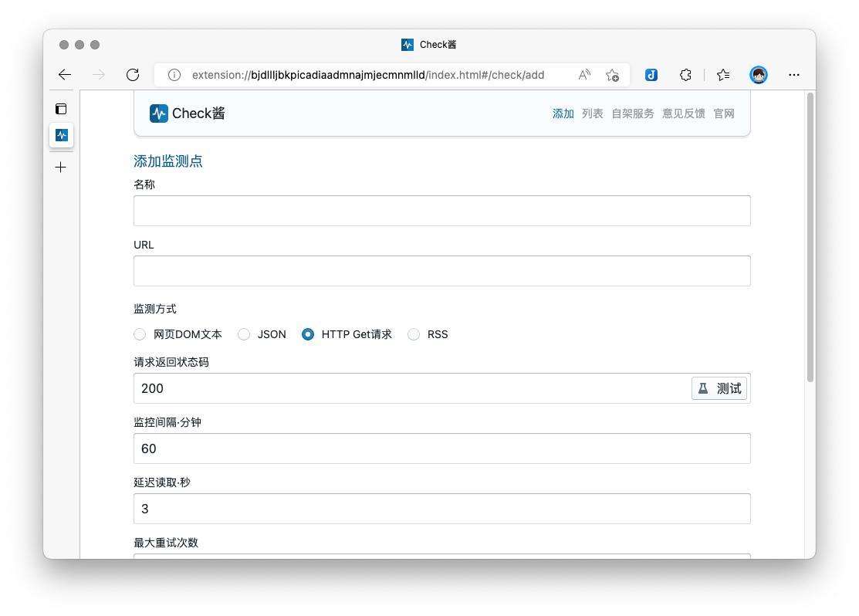Select the JSON monitoring option
Image resolution: width=859 pixels, height=616 pixels.
click(x=244, y=334)
